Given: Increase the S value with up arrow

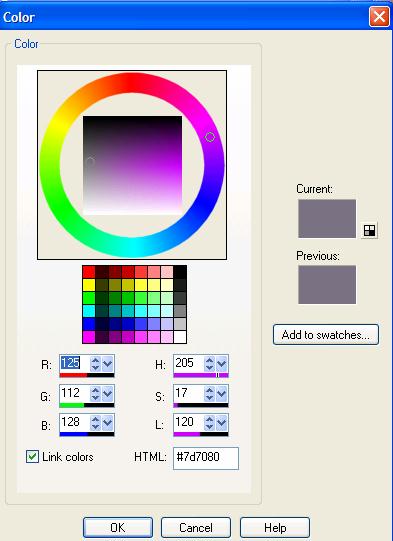Looking at the screenshot, I should tap(209, 390).
